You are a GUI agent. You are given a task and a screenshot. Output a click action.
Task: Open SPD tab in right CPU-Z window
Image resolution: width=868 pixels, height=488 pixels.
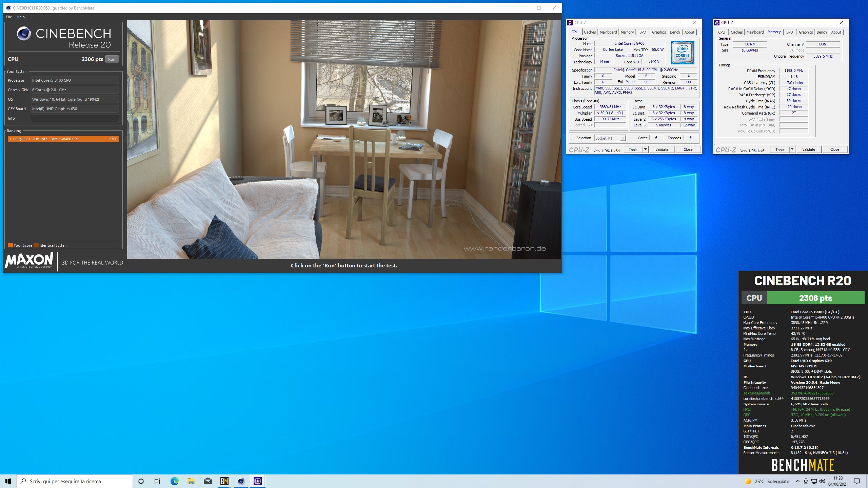click(789, 32)
